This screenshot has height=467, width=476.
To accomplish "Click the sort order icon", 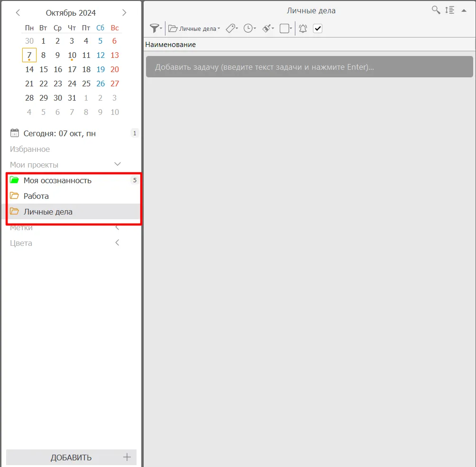I will (x=449, y=10).
